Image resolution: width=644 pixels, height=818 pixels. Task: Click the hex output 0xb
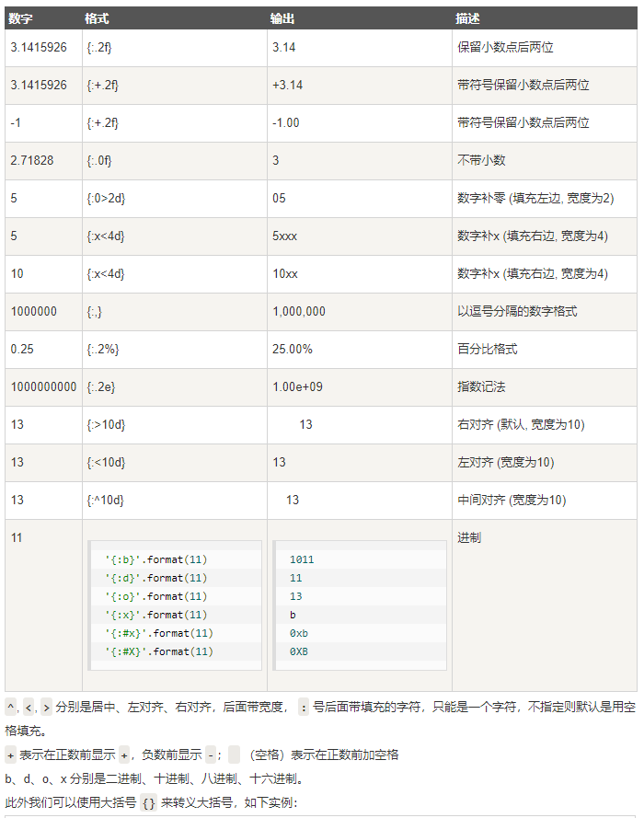tap(299, 633)
